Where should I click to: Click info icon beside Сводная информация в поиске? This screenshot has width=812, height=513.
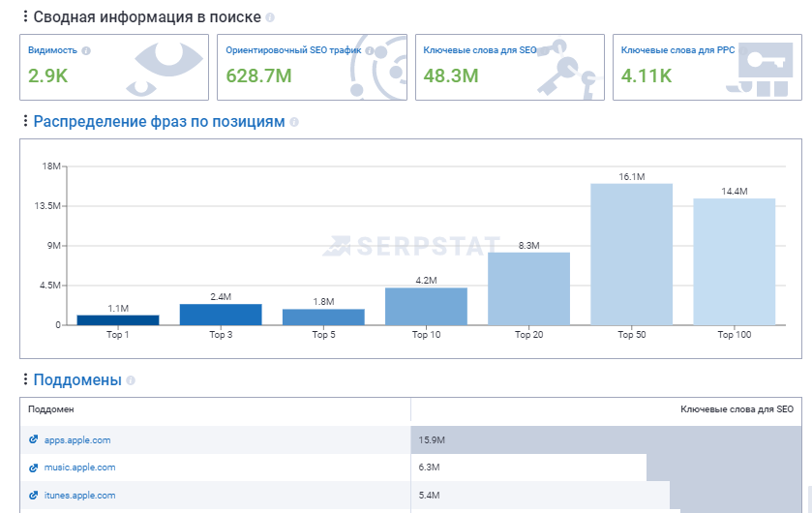pyautogui.click(x=270, y=18)
